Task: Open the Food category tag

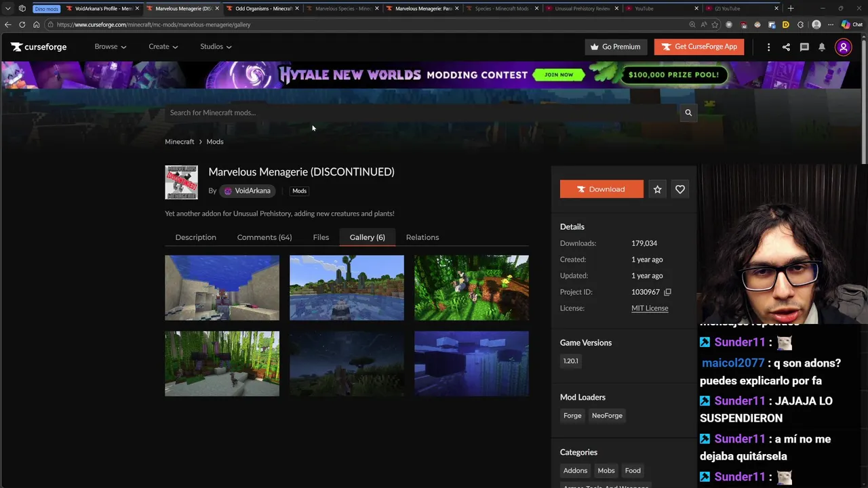Action: coord(633,470)
